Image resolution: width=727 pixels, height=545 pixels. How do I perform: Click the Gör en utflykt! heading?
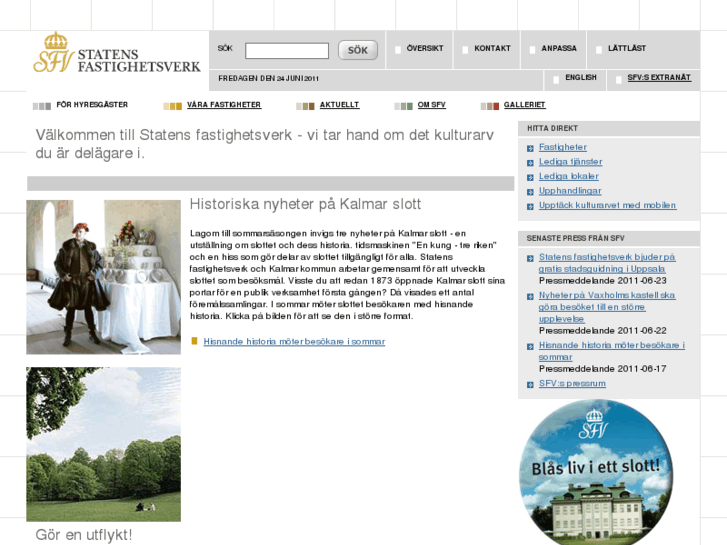[83, 535]
